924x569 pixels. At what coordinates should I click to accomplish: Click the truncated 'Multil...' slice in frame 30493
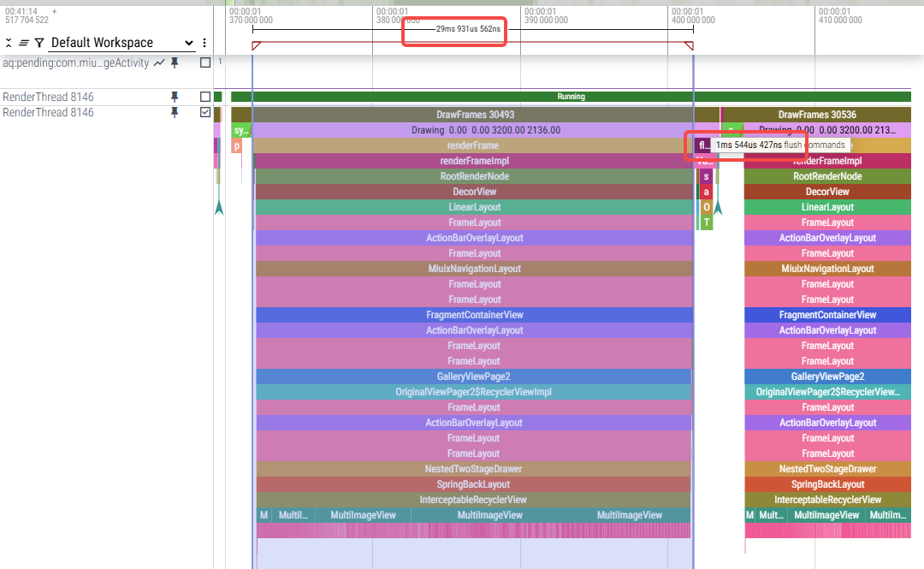pyautogui.click(x=293, y=514)
